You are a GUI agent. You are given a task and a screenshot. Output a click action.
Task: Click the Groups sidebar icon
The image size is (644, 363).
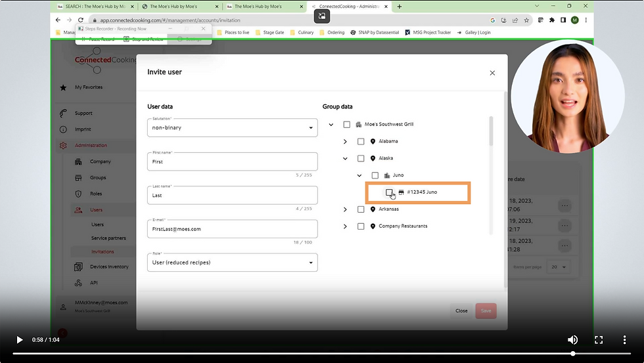(x=78, y=178)
